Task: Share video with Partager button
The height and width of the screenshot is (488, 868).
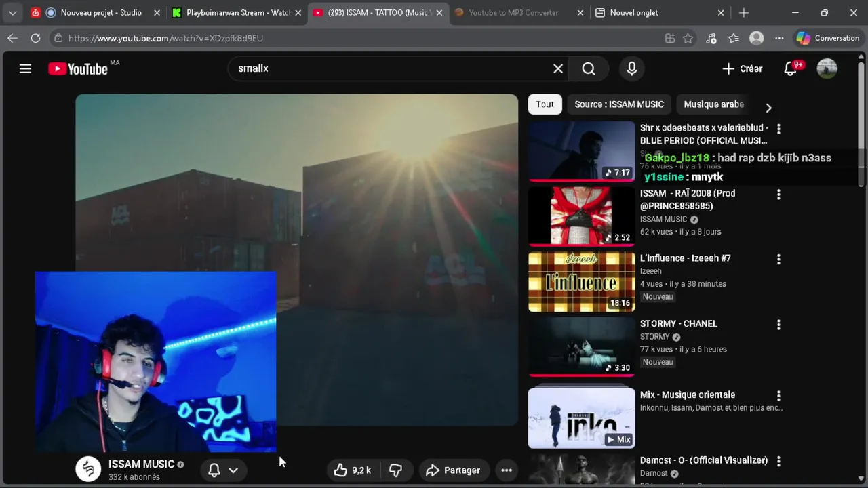Action: pyautogui.click(x=452, y=470)
